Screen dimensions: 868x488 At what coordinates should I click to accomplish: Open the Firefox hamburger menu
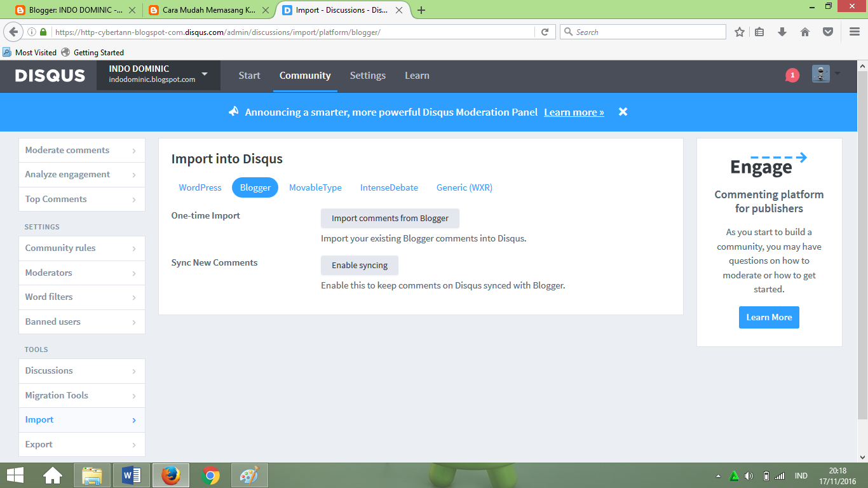pyautogui.click(x=855, y=32)
